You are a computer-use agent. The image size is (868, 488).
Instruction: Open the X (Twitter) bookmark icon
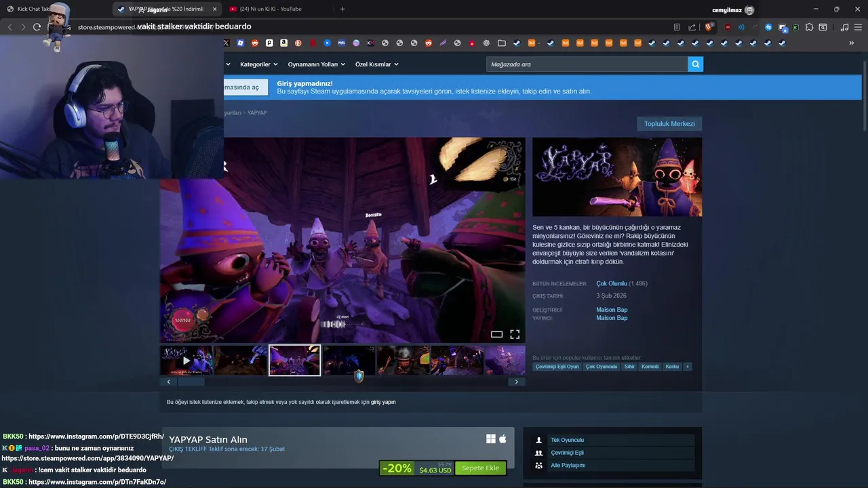226,43
